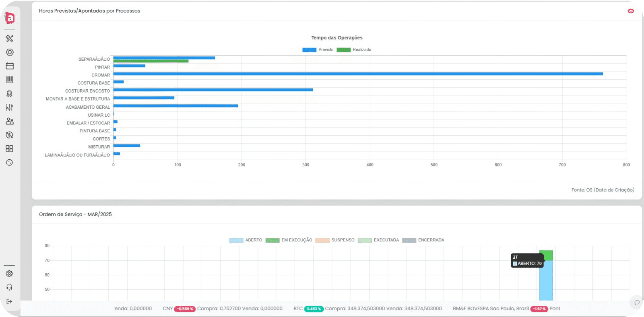Click the application logo at top of sidebar
This screenshot has height=317, width=644.
[x=10, y=18]
